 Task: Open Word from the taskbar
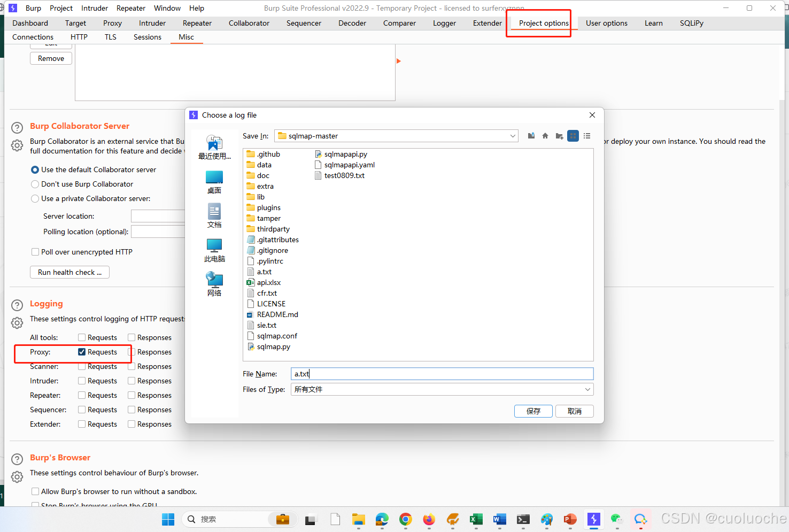tap(499, 519)
